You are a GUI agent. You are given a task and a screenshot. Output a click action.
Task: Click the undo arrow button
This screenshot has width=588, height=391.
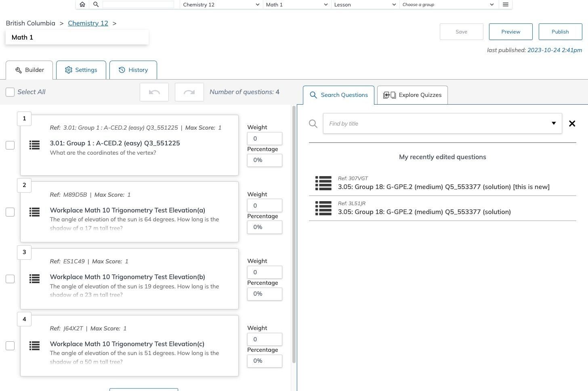(x=154, y=92)
